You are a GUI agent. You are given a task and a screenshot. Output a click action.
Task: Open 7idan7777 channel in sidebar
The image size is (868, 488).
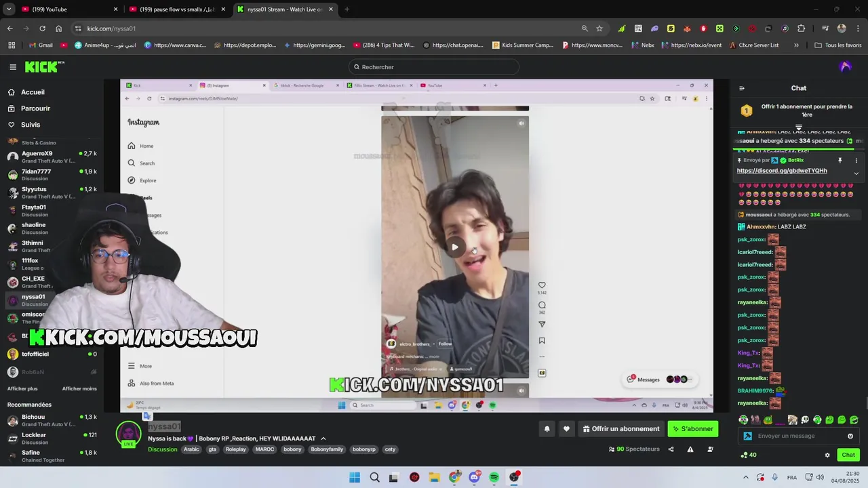(51, 175)
